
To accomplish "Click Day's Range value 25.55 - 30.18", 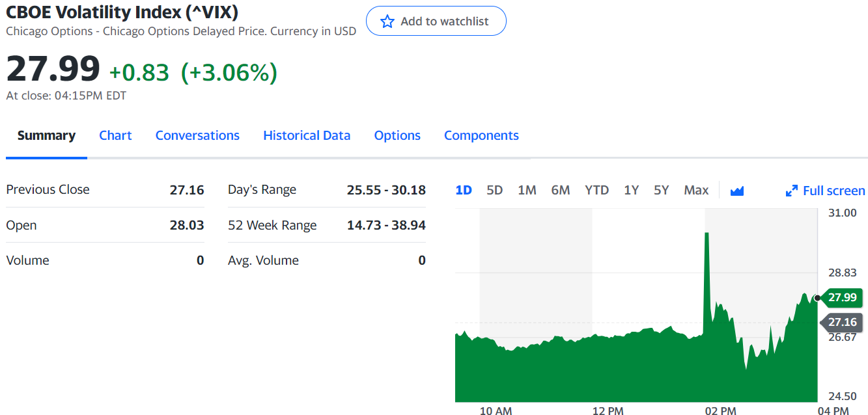I will click(x=386, y=190).
